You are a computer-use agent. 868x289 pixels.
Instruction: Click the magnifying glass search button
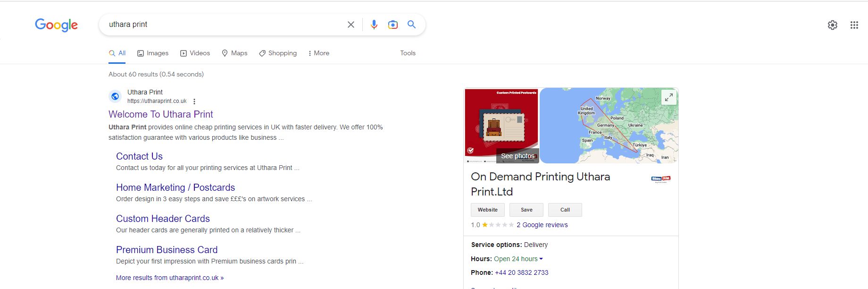pos(411,25)
